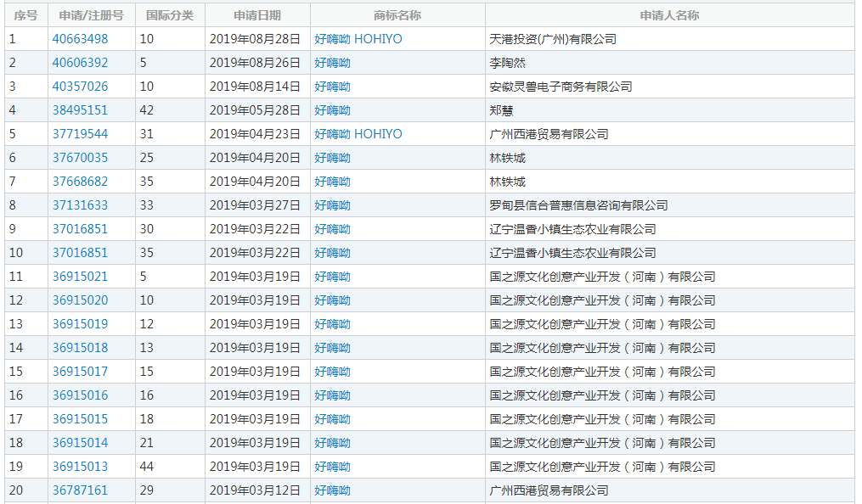Open the 好嗨呦 HOHIYO trademark in row 1

click(356, 38)
